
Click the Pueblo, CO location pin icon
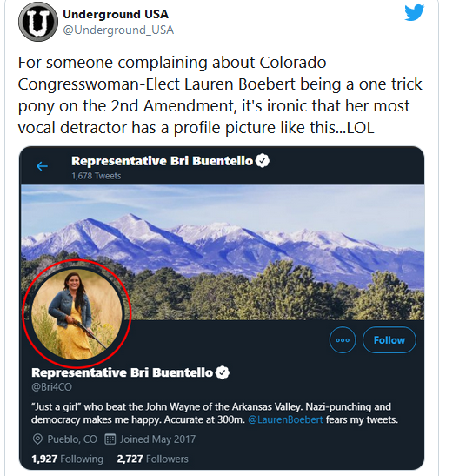coord(37,439)
